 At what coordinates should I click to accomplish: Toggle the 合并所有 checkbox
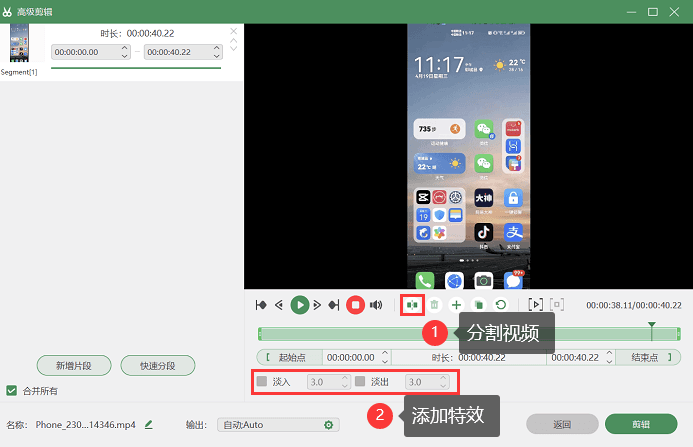(11, 391)
